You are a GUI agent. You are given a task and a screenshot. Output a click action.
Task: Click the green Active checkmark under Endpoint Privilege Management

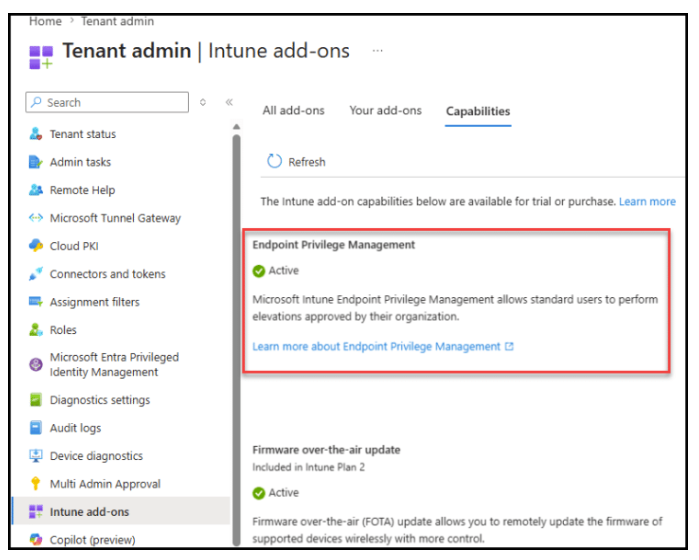(x=259, y=271)
